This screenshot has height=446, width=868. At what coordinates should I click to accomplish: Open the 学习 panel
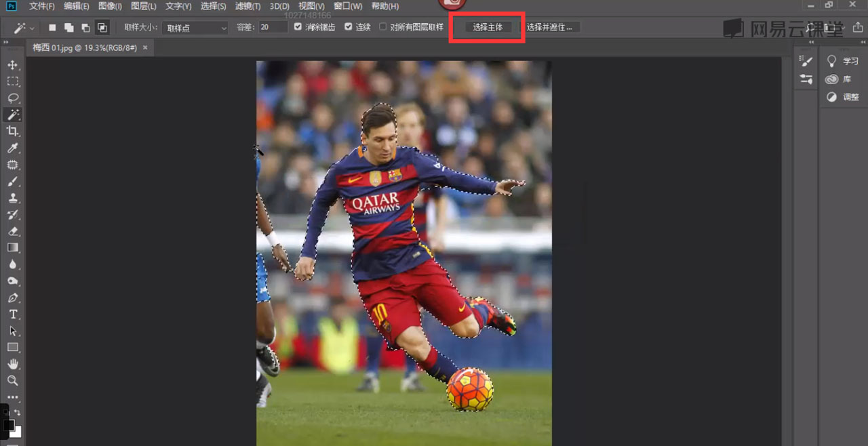coord(843,61)
